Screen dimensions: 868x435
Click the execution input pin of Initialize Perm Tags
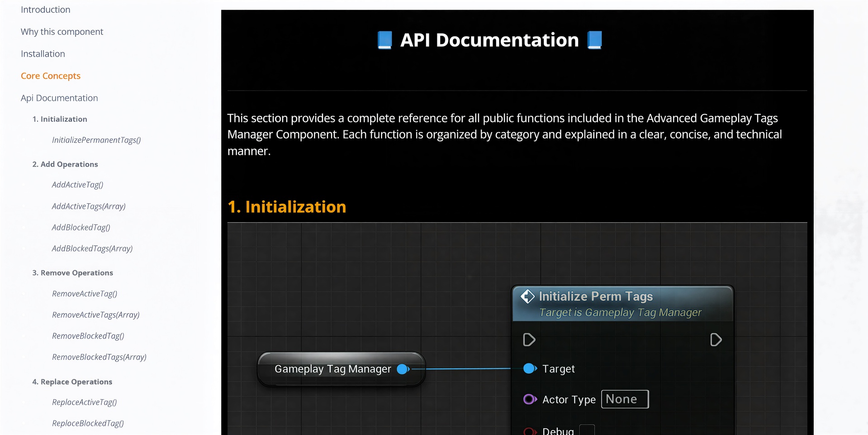point(529,339)
